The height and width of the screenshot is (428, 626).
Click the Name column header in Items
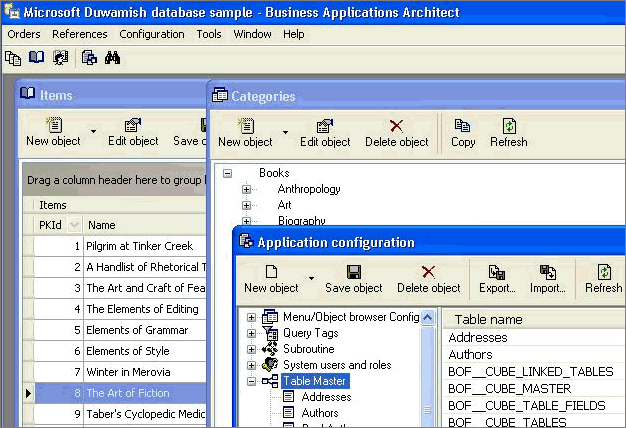point(145,225)
